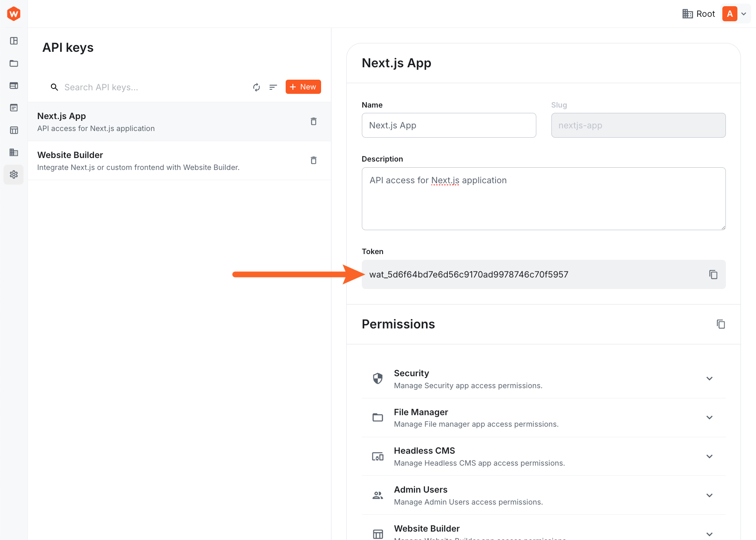Create a key with the New button
This screenshot has width=756, height=540.
(x=303, y=87)
